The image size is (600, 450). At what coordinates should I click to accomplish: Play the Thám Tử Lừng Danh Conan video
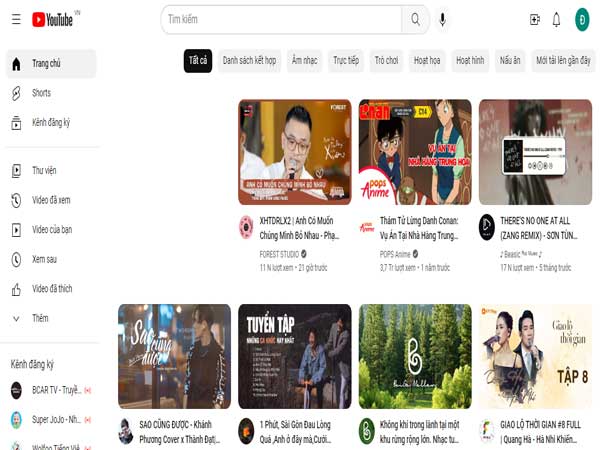414,151
